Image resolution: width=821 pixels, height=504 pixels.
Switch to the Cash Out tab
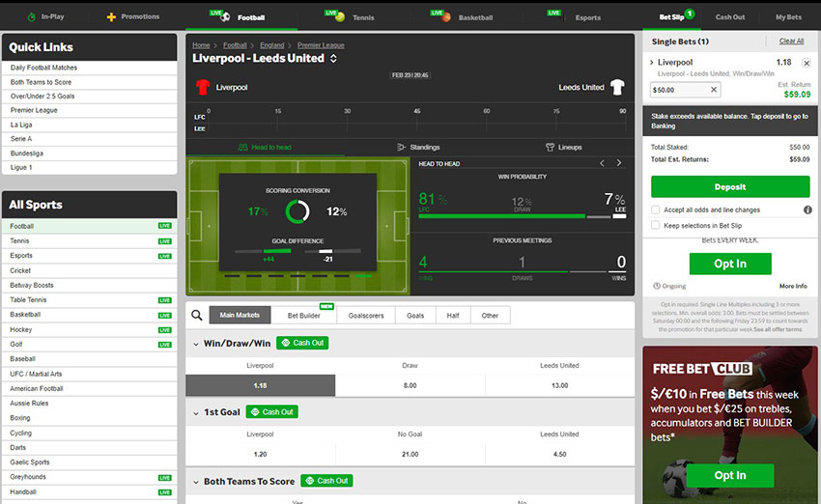click(730, 17)
